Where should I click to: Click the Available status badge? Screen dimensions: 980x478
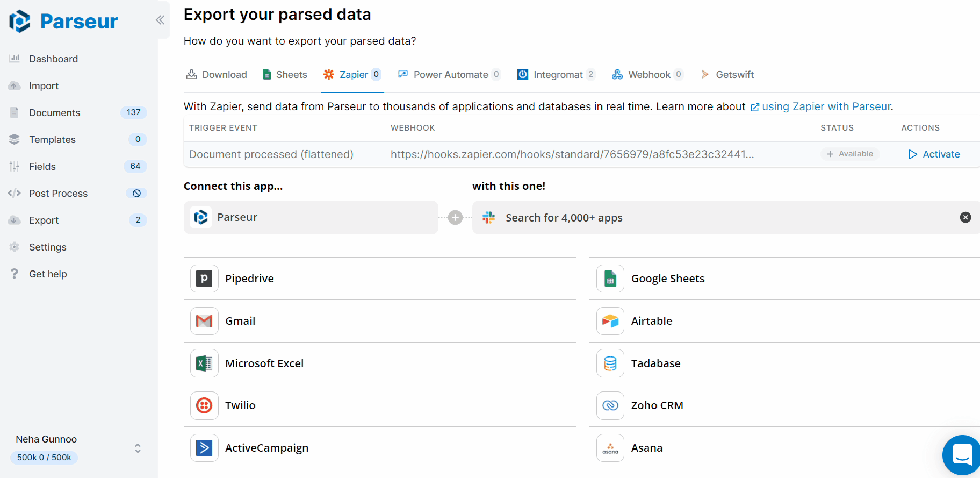(850, 154)
